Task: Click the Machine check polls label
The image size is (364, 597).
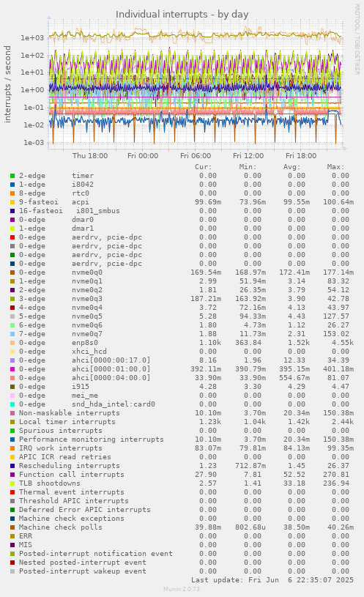Action: [x=61, y=527]
